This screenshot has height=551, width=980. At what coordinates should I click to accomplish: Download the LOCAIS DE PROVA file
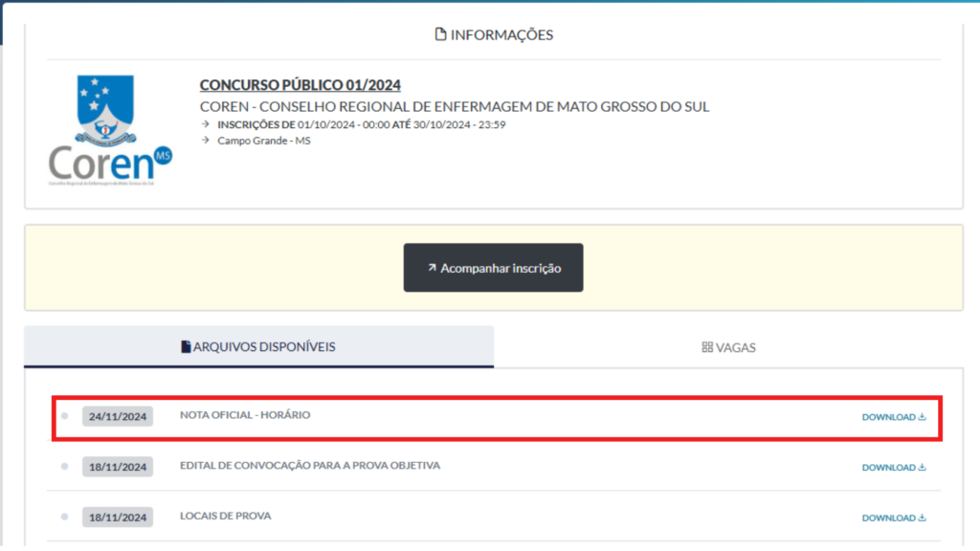point(894,518)
